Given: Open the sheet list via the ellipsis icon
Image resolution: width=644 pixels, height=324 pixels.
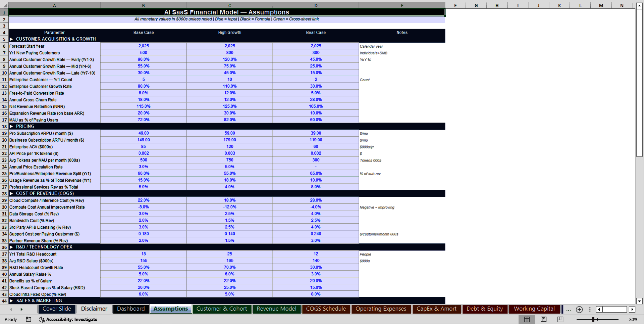Looking at the screenshot, I should (568, 309).
